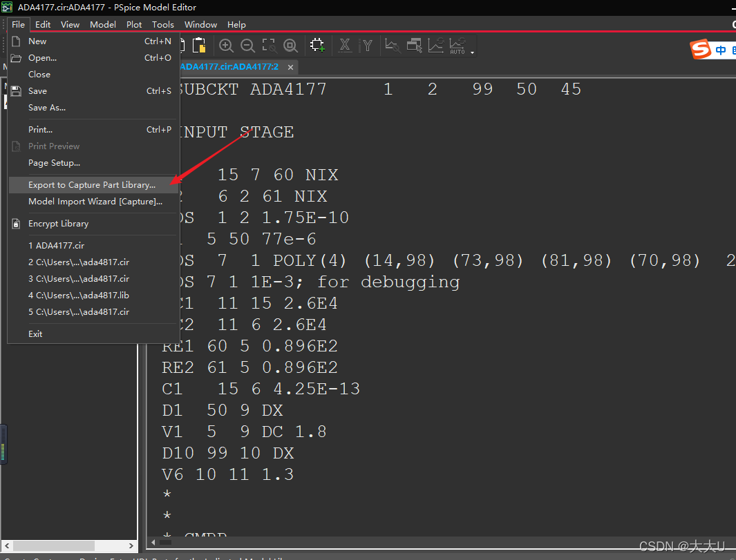Choose Exit from the File menu
This screenshot has width=736, height=560.
pos(93,334)
